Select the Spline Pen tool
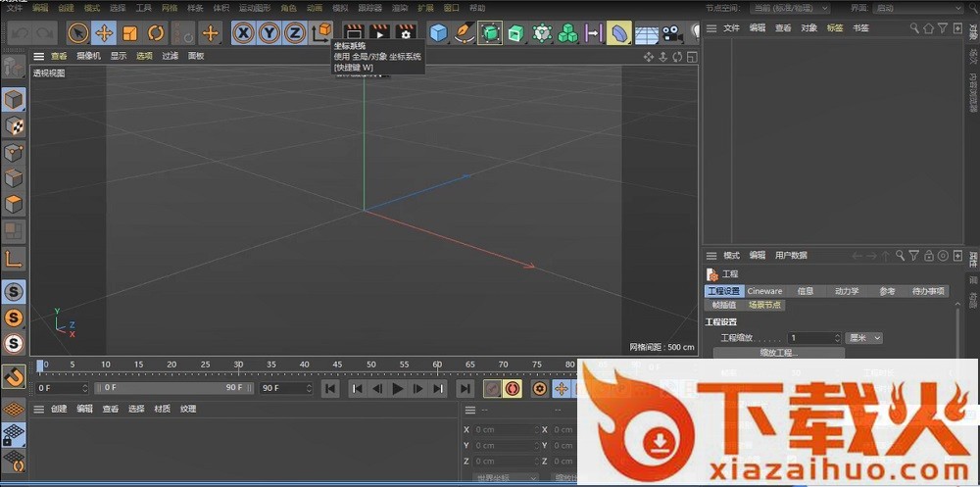Viewport: 980px width, 487px height. coord(465,32)
